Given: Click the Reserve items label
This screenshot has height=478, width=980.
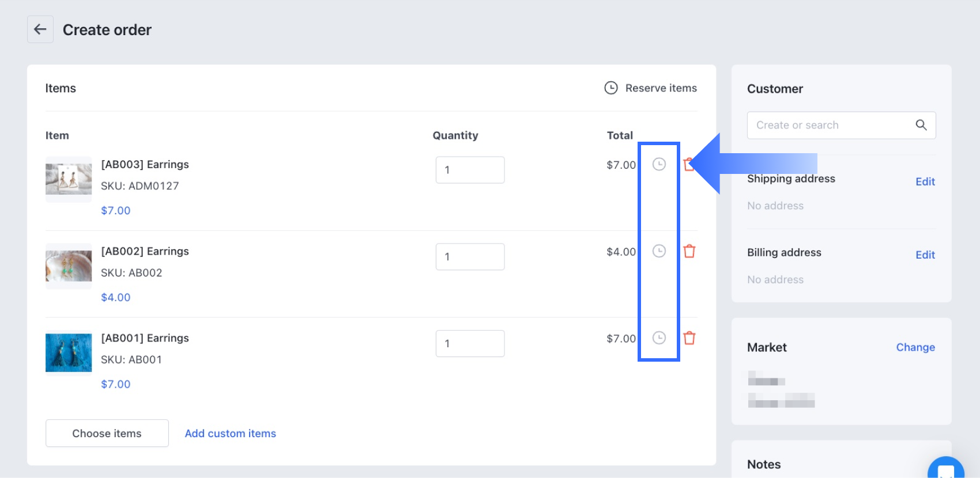Looking at the screenshot, I should [x=661, y=88].
